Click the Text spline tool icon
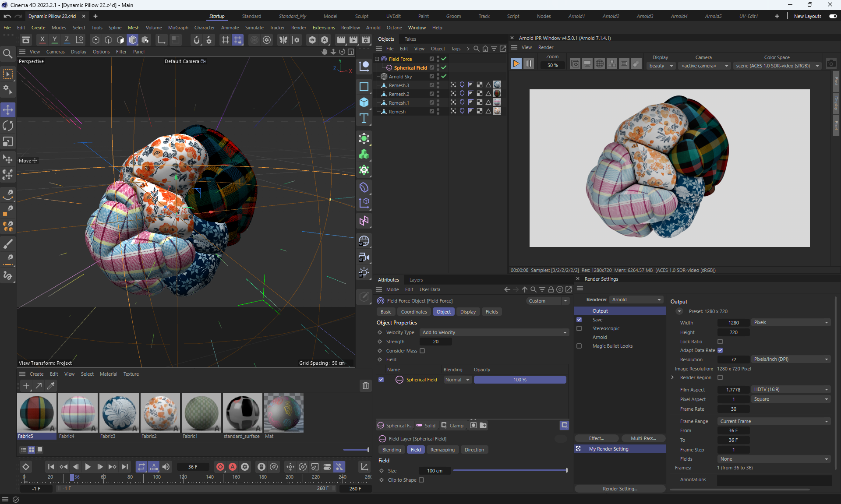Image resolution: width=841 pixels, height=504 pixels. pos(364,119)
